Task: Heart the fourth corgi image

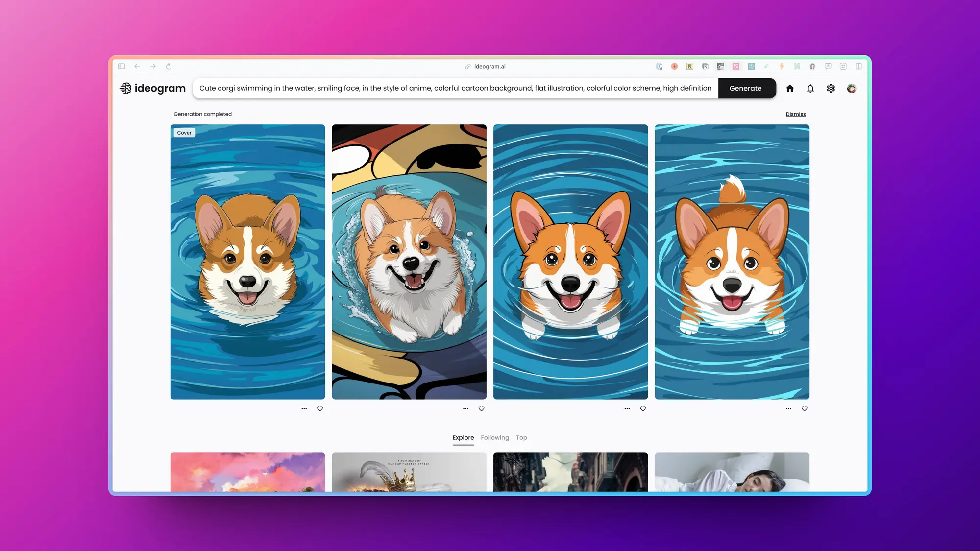Action: [x=804, y=408]
